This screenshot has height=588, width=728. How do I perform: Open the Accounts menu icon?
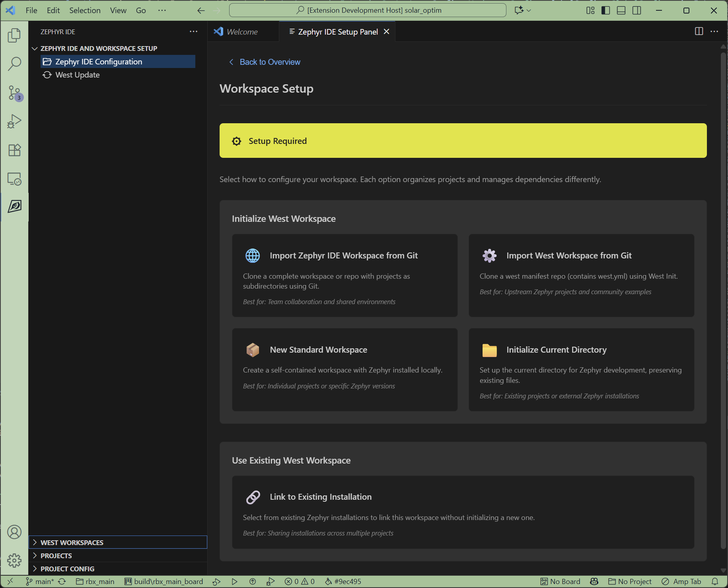tap(14, 532)
